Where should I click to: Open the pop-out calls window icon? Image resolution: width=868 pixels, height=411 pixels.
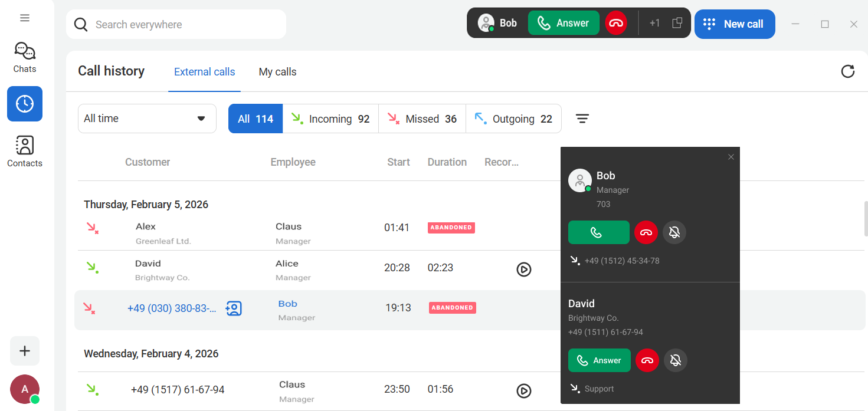coord(677,24)
